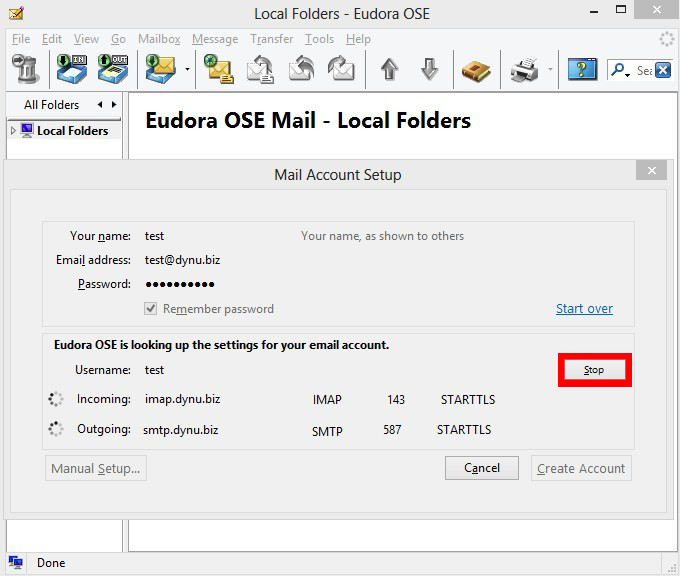Click the Delete (trash can) toolbar icon
680x576 pixels.
click(x=26, y=69)
